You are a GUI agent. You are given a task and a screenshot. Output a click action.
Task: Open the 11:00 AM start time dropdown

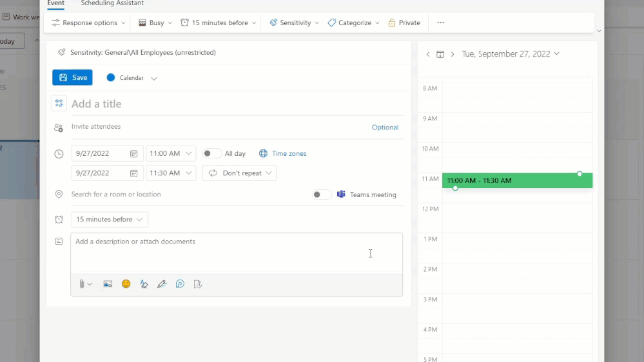point(171,153)
